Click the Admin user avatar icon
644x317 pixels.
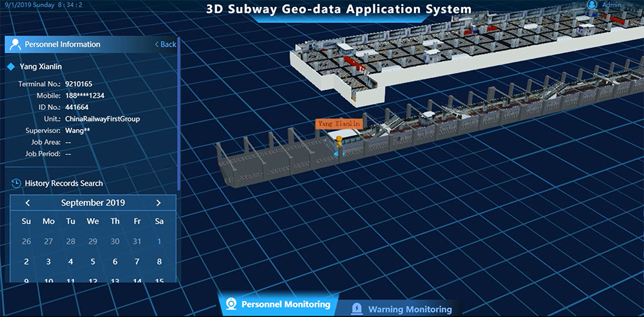(592, 5)
